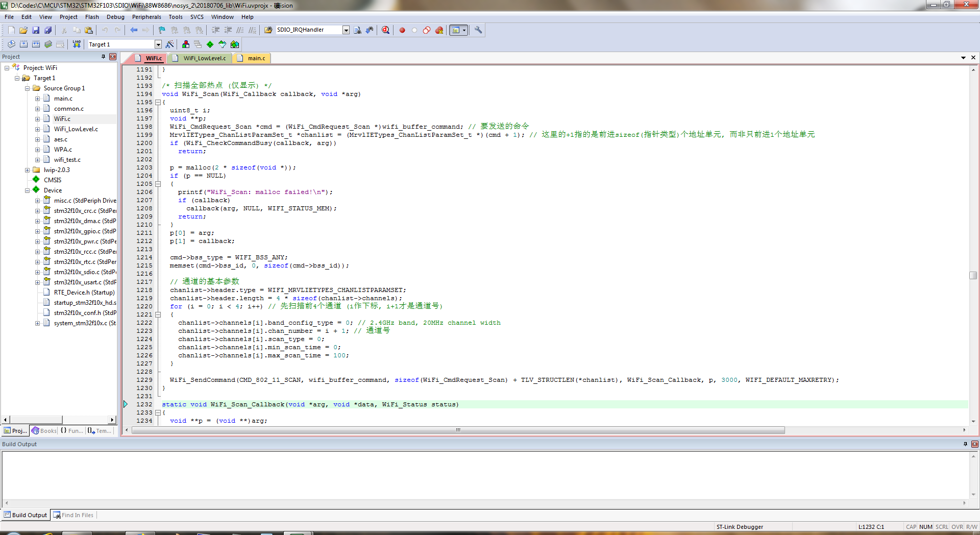Open Options for Target magic wand icon

coord(170,44)
